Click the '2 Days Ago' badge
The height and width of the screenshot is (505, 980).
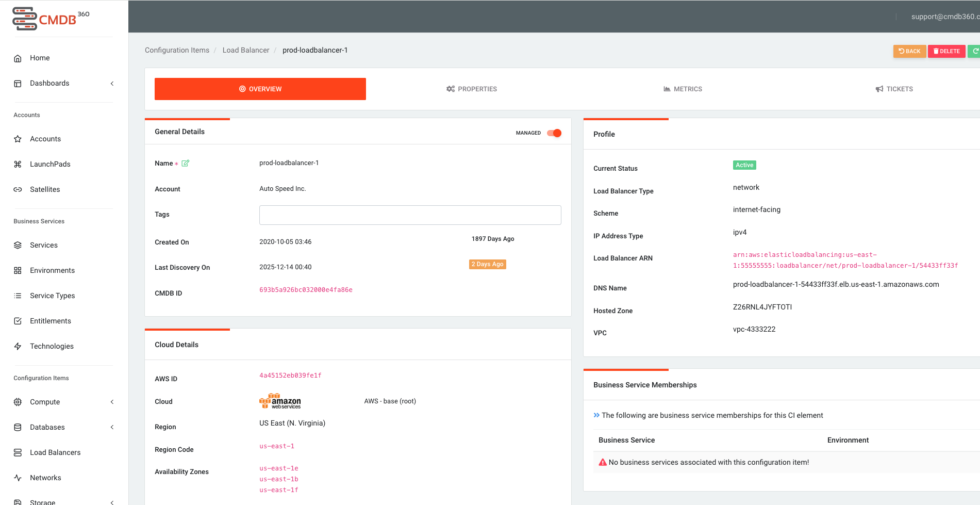pyautogui.click(x=487, y=264)
